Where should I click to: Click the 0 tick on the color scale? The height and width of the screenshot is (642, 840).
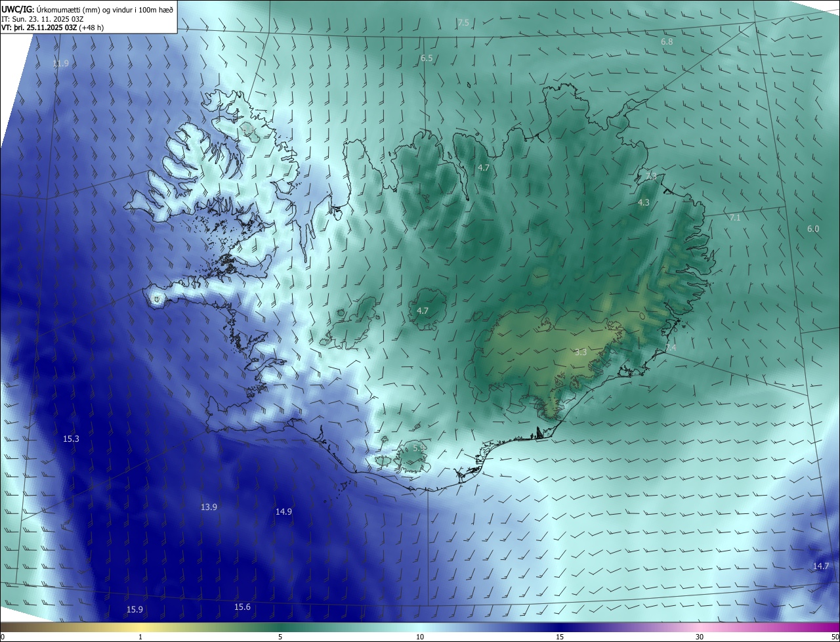click(x=3, y=637)
